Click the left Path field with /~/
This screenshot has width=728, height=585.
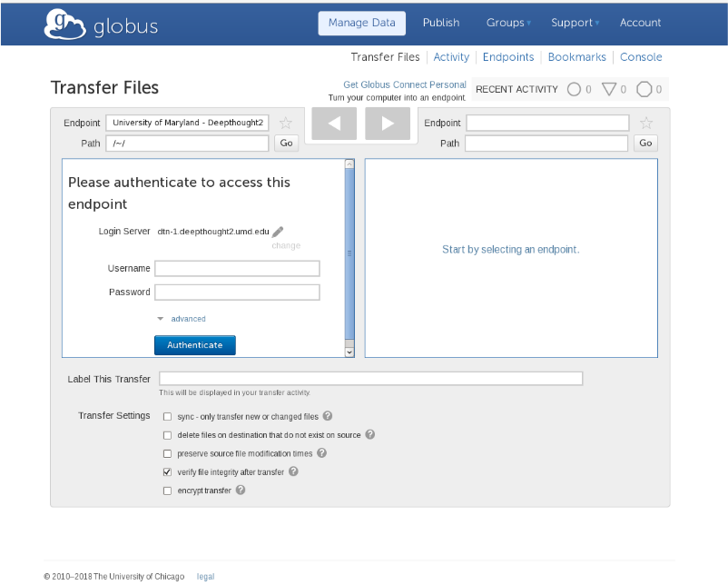click(x=188, y=144)
